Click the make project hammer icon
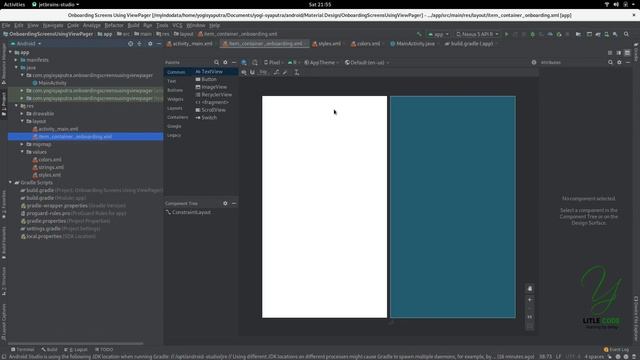 point(419,34)
